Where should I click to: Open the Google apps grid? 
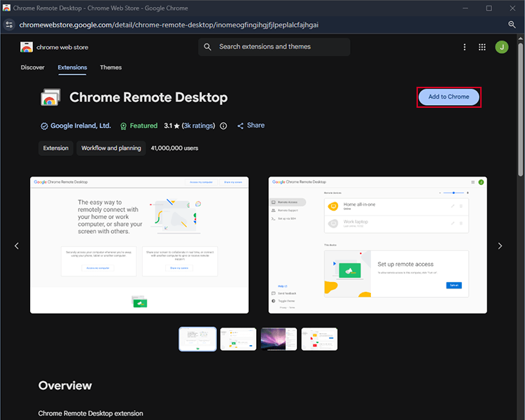click(x=482, y=47)
